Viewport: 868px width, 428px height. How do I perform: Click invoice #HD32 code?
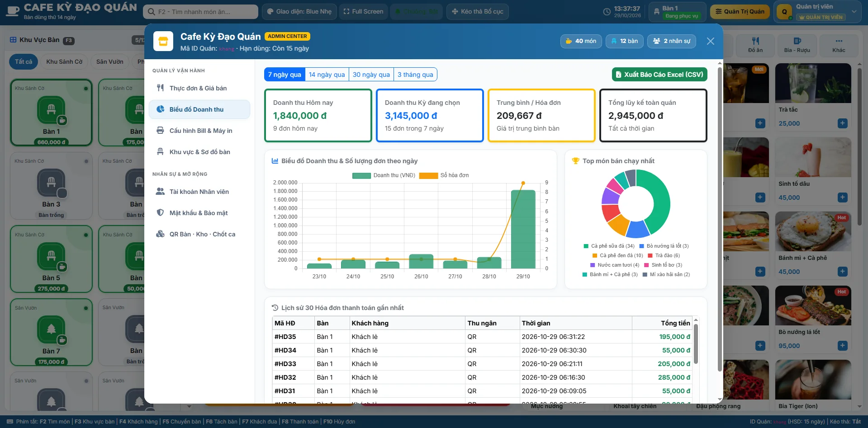click(285, 377)
